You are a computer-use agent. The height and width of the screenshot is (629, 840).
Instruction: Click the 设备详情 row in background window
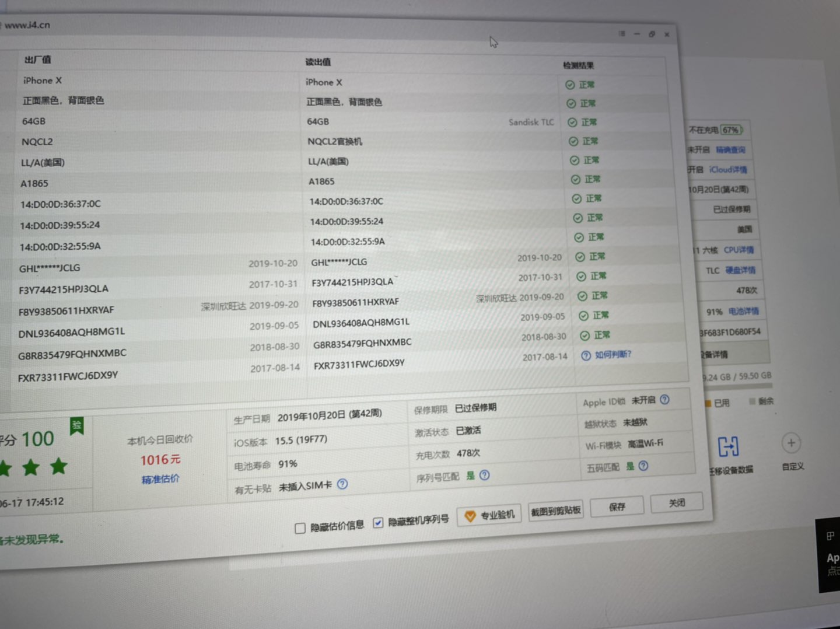tap(735, 354)
